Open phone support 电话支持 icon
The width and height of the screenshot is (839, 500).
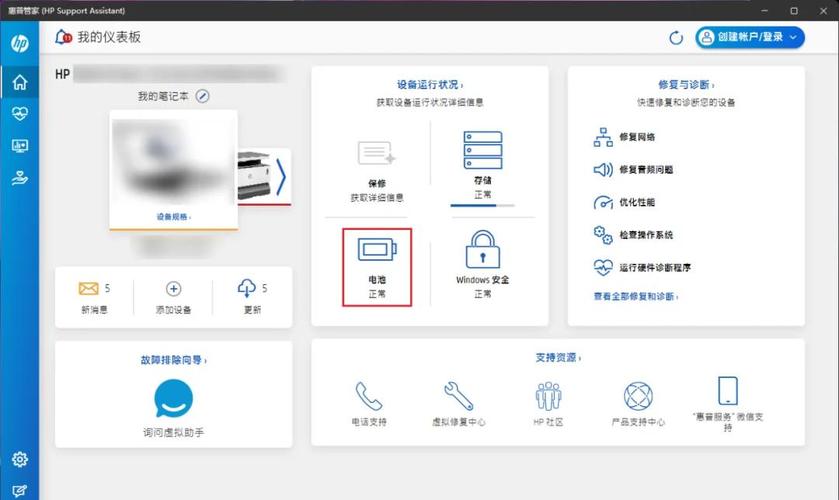pos(369,396)
